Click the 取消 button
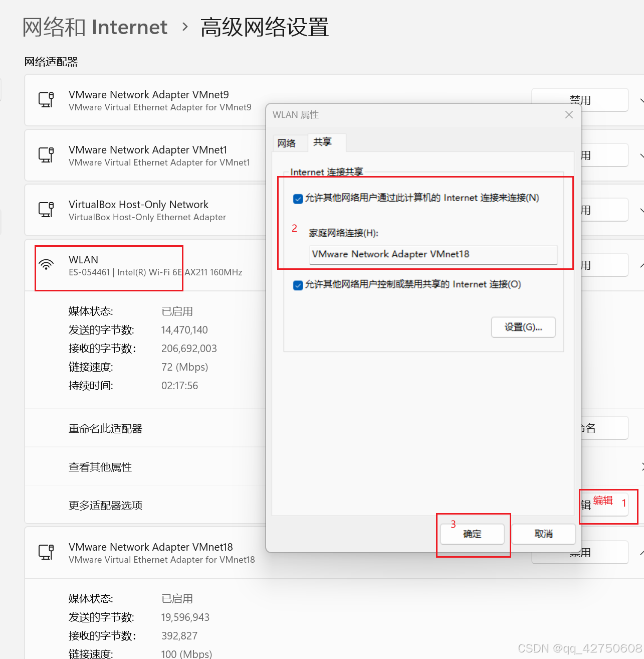This screenshot has width=644, height=659. 543,534
